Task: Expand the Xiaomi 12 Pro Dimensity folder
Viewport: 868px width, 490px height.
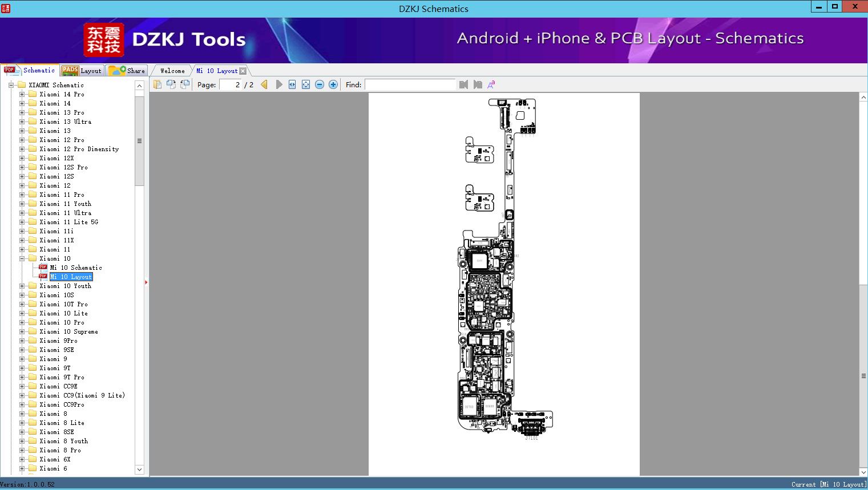Action: point(22,149)
